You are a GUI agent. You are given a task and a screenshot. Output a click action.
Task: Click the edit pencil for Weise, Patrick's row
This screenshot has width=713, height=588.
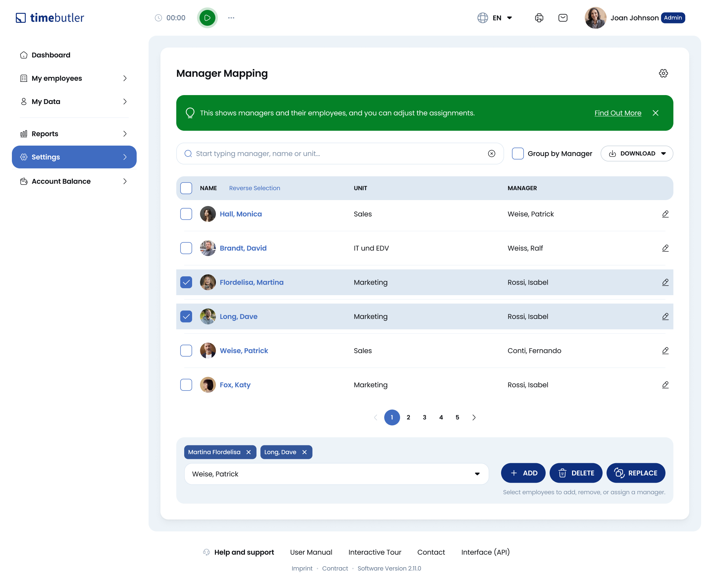[665, 351]
